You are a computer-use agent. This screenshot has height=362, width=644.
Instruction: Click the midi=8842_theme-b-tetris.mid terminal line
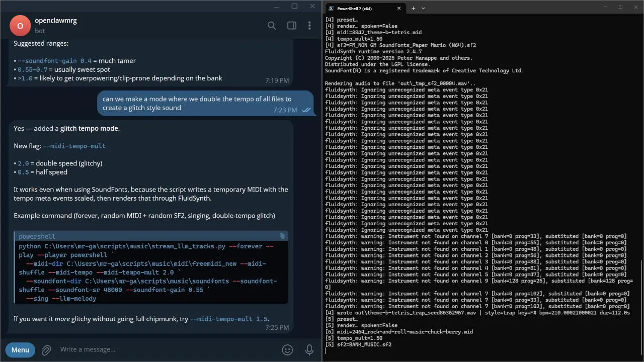(373, 32)
